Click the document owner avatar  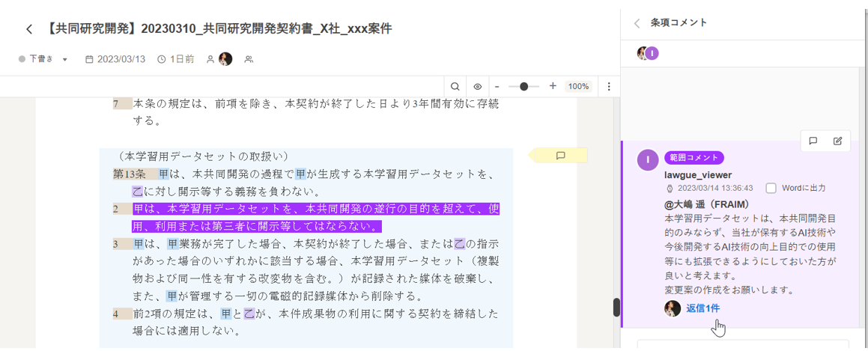[225, 59]
